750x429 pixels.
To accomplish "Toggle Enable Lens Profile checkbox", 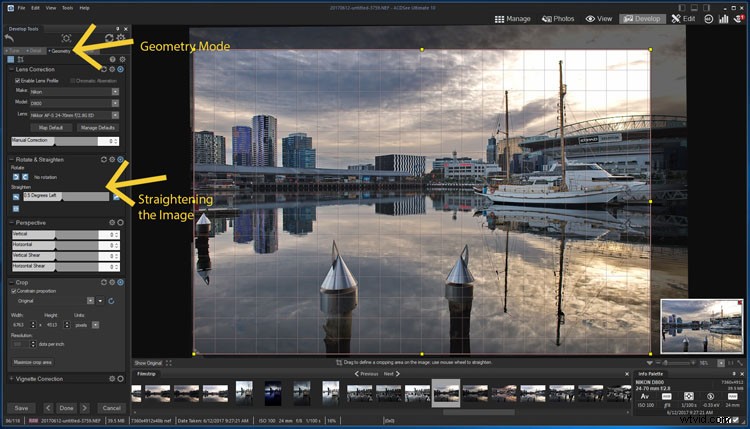I will 18,81.
